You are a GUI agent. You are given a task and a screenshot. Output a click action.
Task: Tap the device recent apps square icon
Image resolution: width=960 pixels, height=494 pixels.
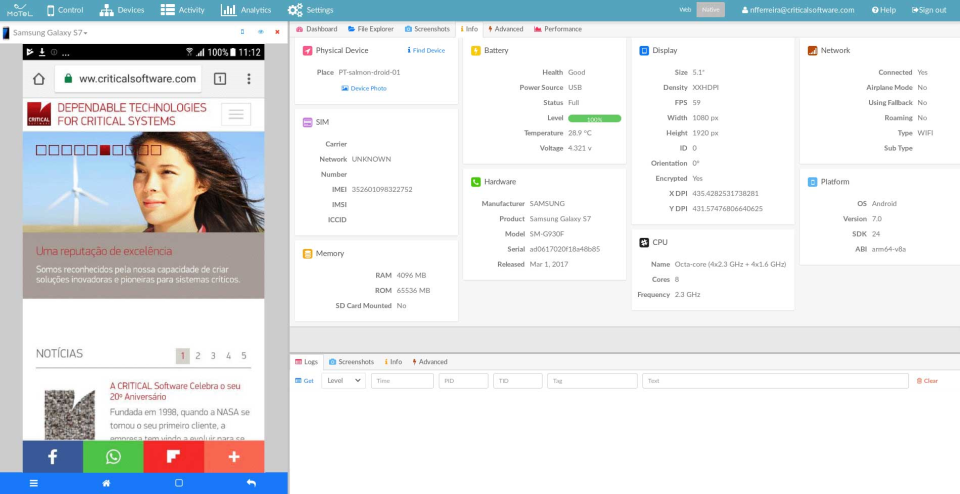179,483
